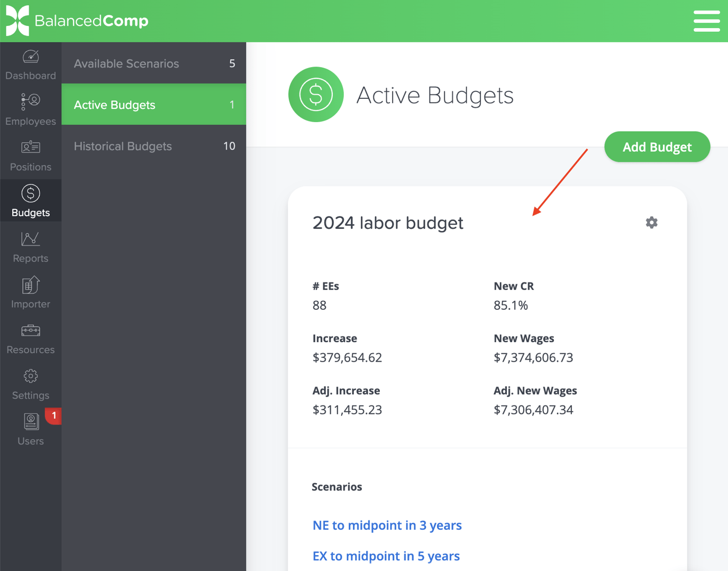Open the hamburger menu icon
This screenshot has height=571, width=728.
pyautogui.click(x=707, y=21)
